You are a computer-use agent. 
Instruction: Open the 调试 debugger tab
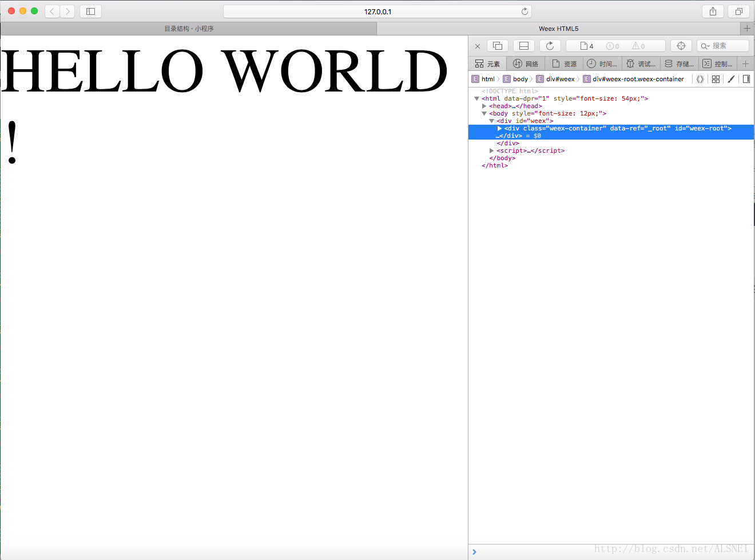pyautogui.click(x=641, y=63)
